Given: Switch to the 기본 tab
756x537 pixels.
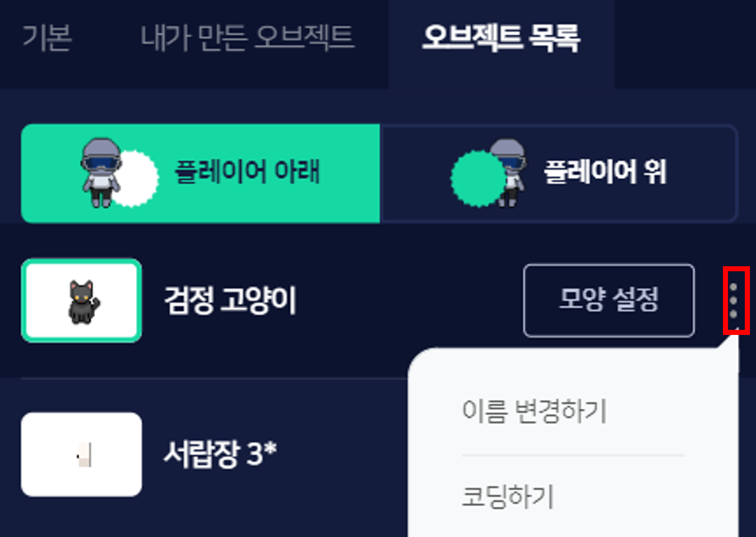Looking at the screenshot, I should (x=47, y=38).
